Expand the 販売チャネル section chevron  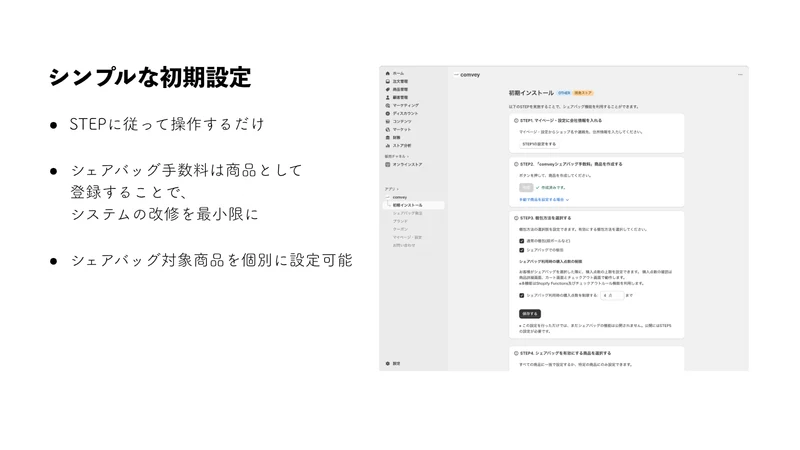[408, 157]
